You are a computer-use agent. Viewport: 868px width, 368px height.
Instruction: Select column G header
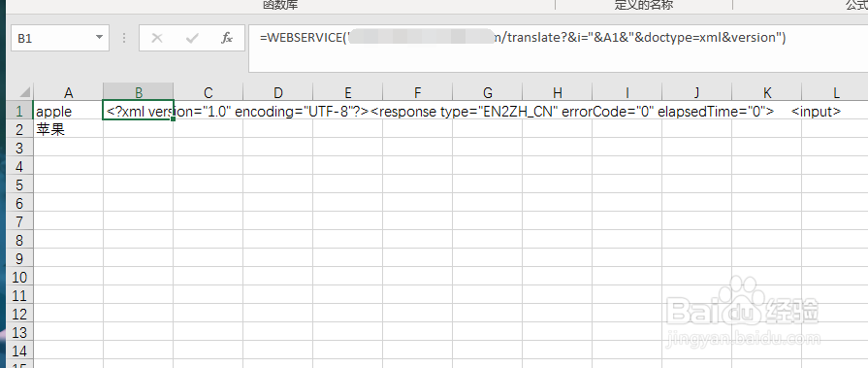pyautogui.click(x=487, y=92)
